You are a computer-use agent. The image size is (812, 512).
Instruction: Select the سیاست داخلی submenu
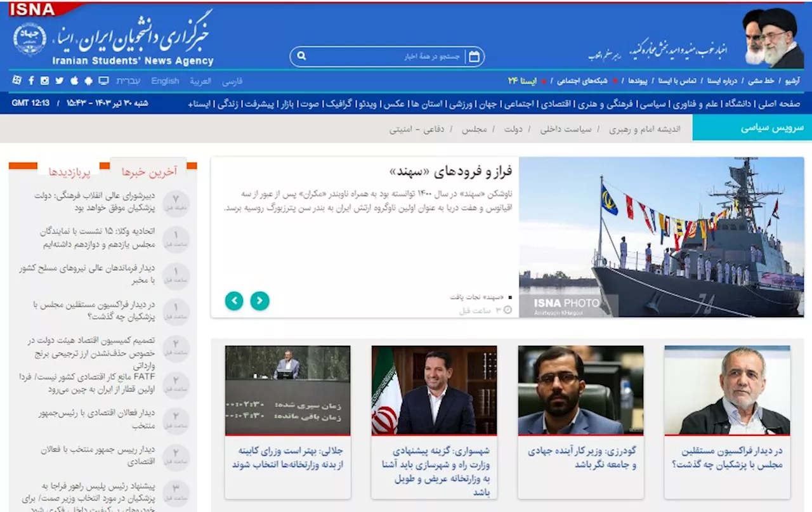pyautogui.click(x=566, y=129)
